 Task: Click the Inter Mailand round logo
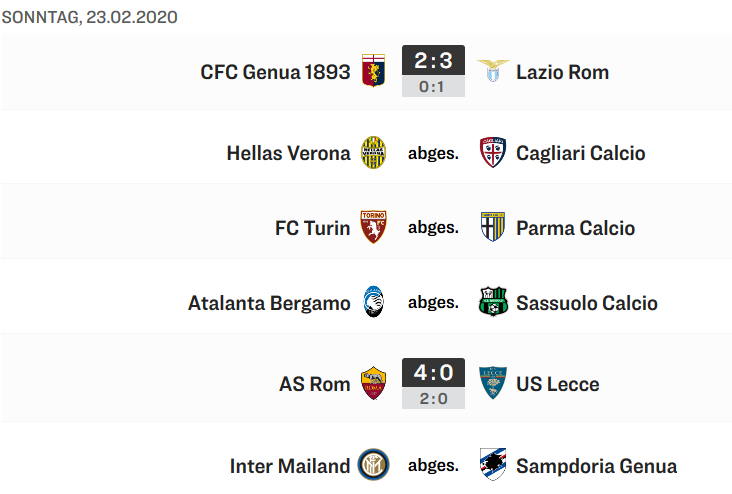coord(374,465)
